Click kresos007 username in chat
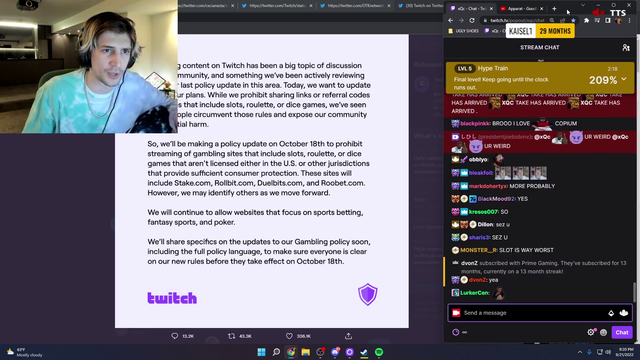Screen dimensions: 640x360 pyautogui.click(x=483, y=212)
